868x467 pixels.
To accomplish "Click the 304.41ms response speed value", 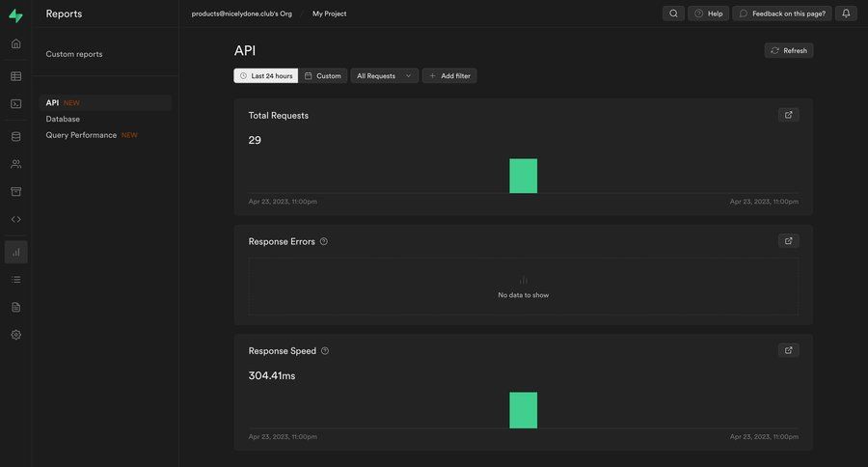I will click(272, 375).
